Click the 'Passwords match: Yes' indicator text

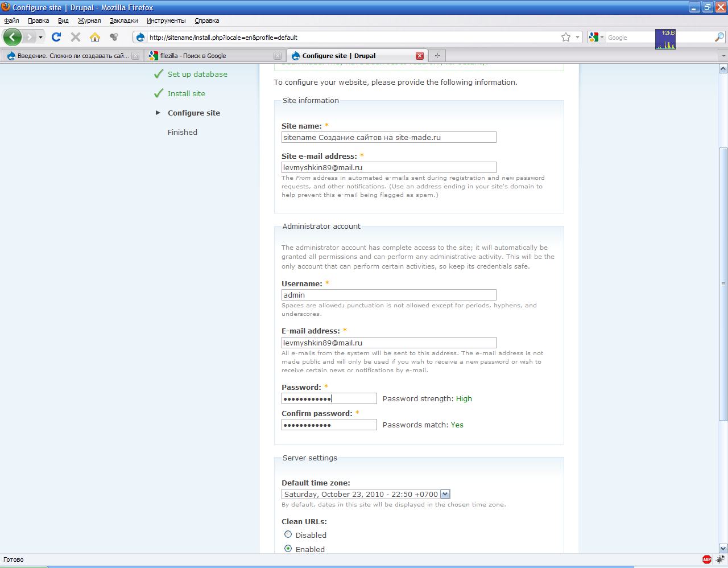point(423,425)
